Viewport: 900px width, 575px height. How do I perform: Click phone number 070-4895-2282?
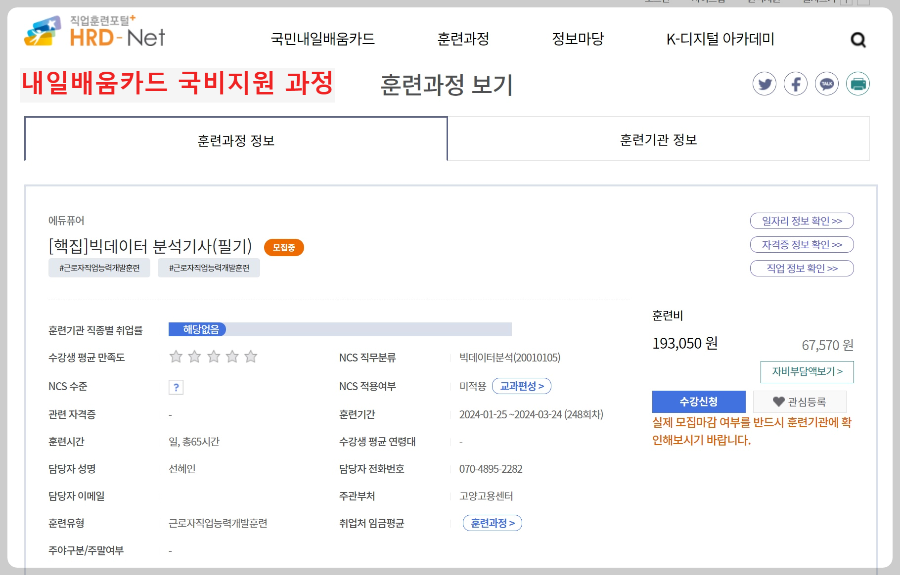point(491,469)
